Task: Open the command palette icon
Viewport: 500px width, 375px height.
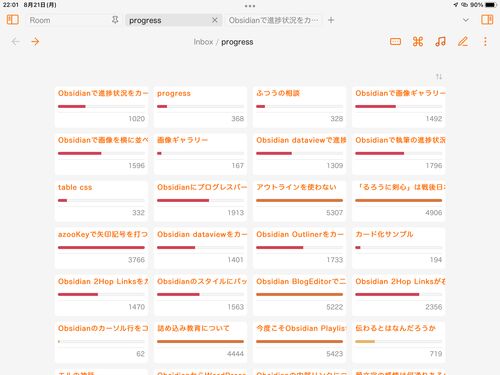Action: pos(418,42)
